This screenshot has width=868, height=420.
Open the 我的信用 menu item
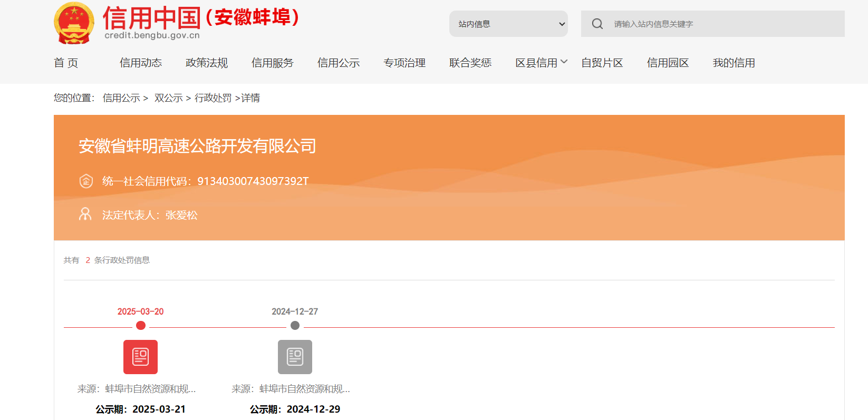[x=734, y=63]
